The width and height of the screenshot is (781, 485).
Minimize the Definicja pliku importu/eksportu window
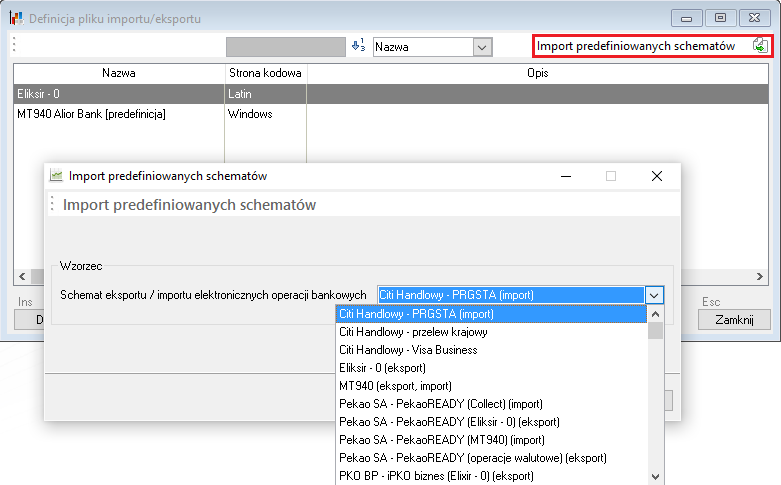tap(687, 17)
